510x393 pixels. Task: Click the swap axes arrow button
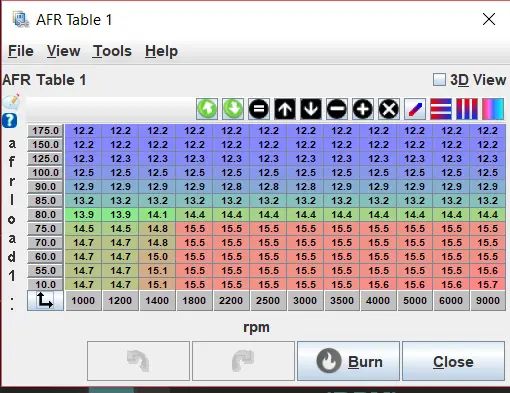point(45,300)
